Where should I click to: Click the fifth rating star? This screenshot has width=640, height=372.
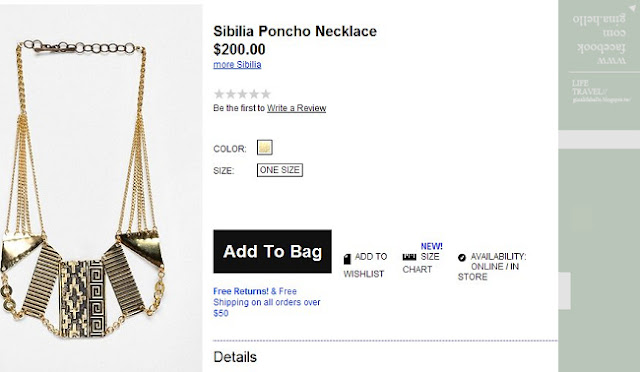(x=266, y=94)
